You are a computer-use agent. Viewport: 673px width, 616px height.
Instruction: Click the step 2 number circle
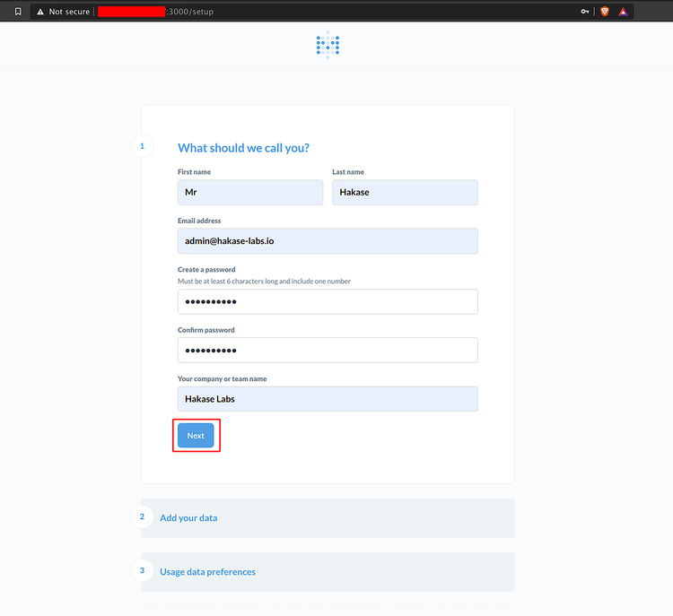142,517
